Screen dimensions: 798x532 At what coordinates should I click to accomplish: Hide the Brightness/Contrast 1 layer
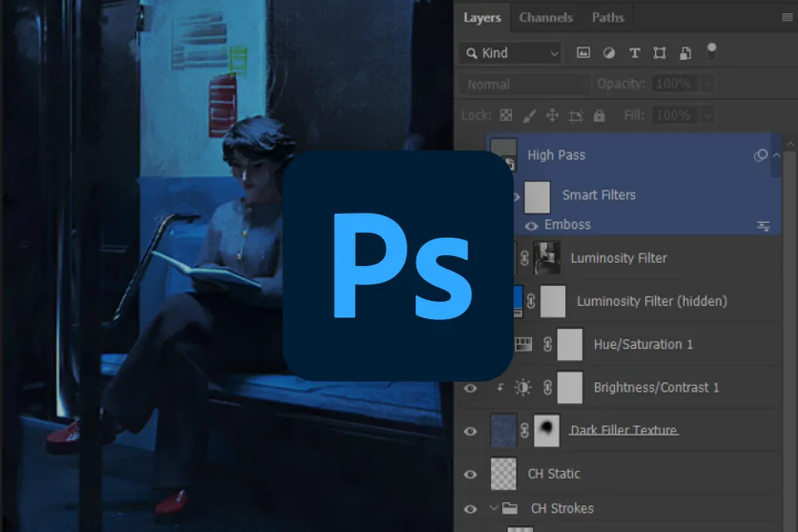coord(470,388)
